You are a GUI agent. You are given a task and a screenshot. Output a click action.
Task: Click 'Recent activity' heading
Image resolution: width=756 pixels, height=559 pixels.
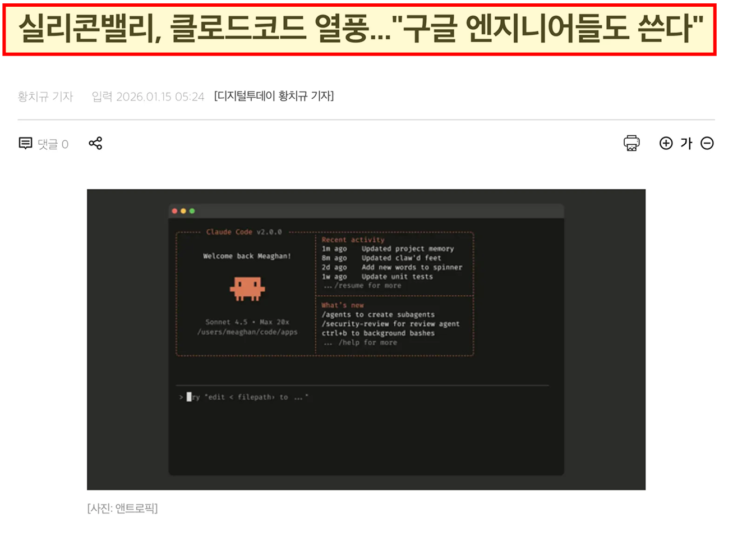[353, 240]
